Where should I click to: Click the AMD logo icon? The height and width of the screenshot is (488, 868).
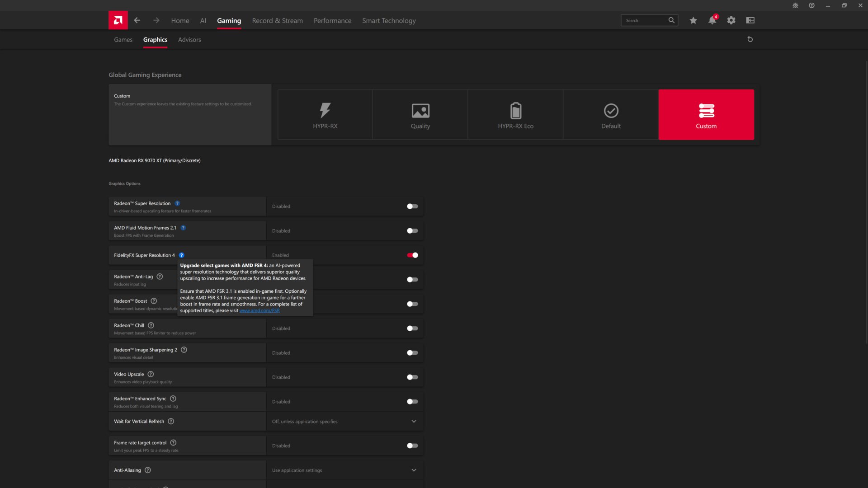(118, 20)
